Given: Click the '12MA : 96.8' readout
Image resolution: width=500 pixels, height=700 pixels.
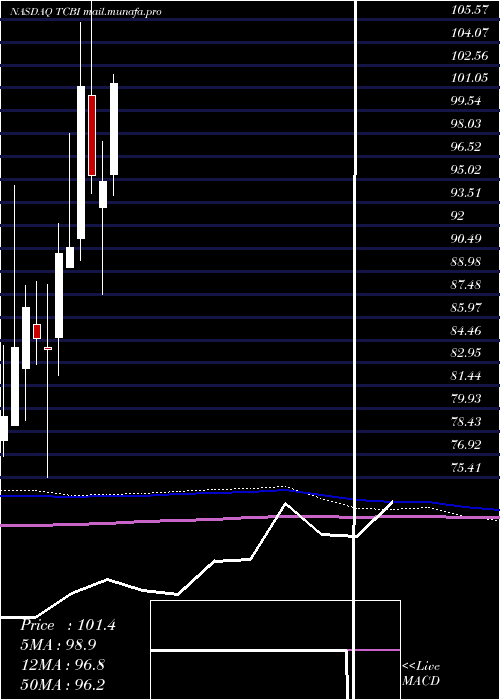Looking at the screenshot, I should (x=63, y=665).
